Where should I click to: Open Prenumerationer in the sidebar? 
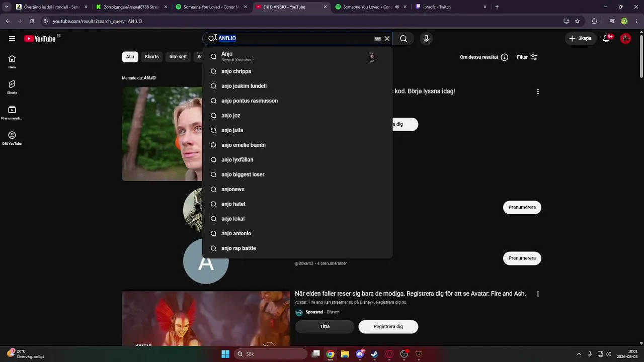tap(12, 113)
